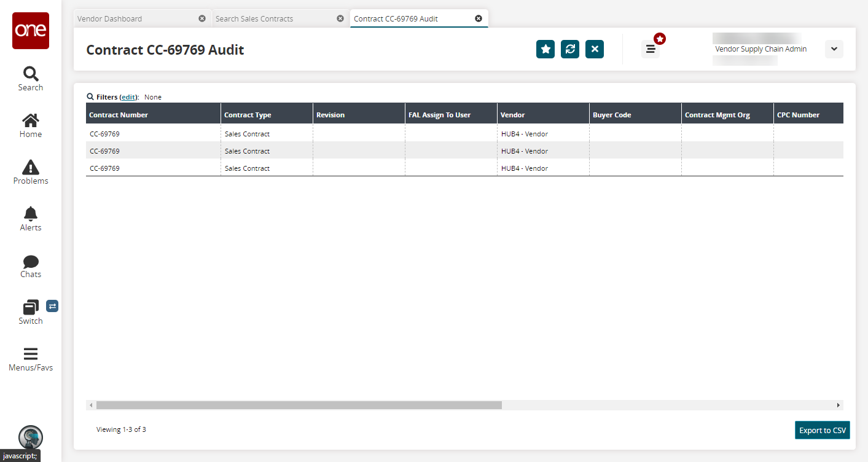Close the Search Sales Contracts tab
868x462 pixels.
340,18
